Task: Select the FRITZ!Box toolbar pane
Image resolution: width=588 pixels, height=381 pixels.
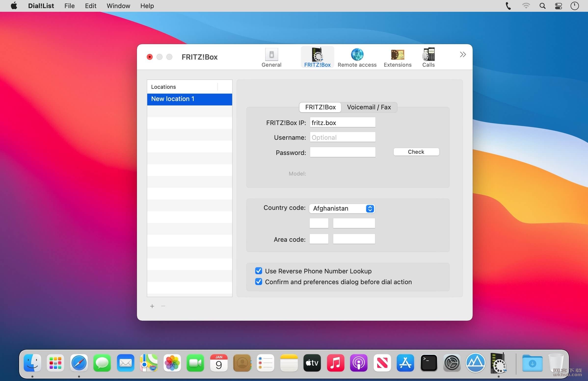Action: 317,57
